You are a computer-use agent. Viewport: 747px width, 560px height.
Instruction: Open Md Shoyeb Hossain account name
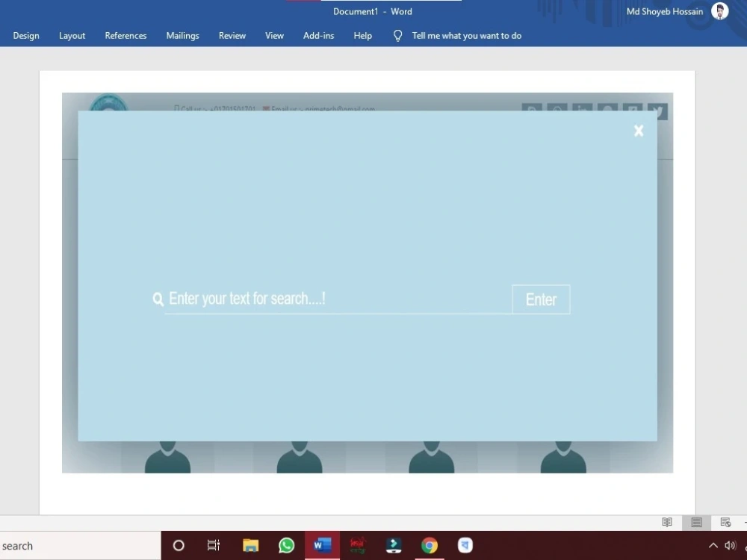pyautogui.click(x=665, y=11)
